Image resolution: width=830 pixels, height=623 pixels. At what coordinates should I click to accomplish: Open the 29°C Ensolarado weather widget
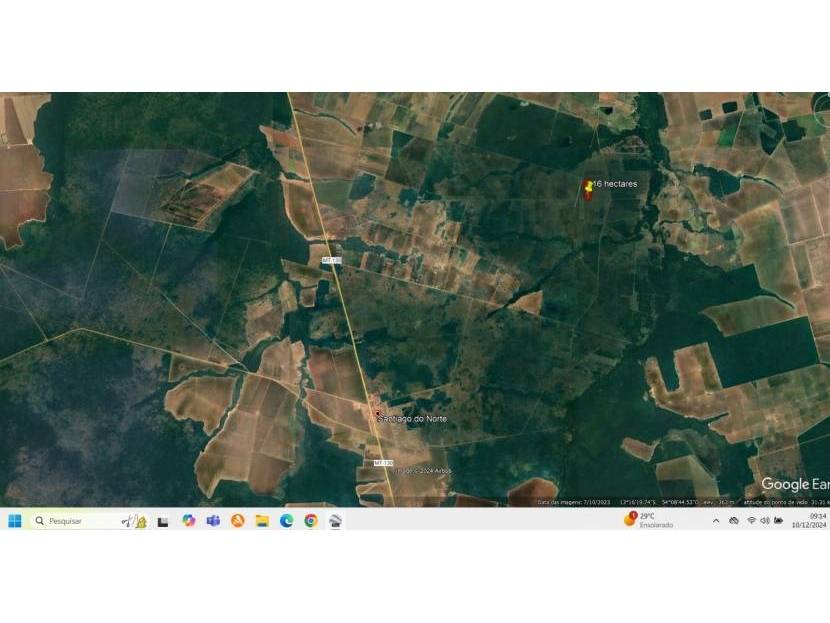click(650, 521)
